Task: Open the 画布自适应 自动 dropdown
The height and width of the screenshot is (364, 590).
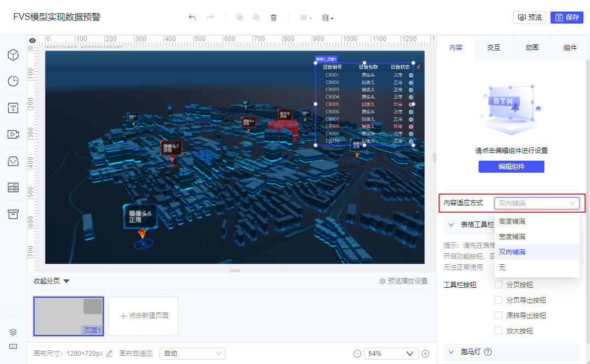Action: point(192,354)
